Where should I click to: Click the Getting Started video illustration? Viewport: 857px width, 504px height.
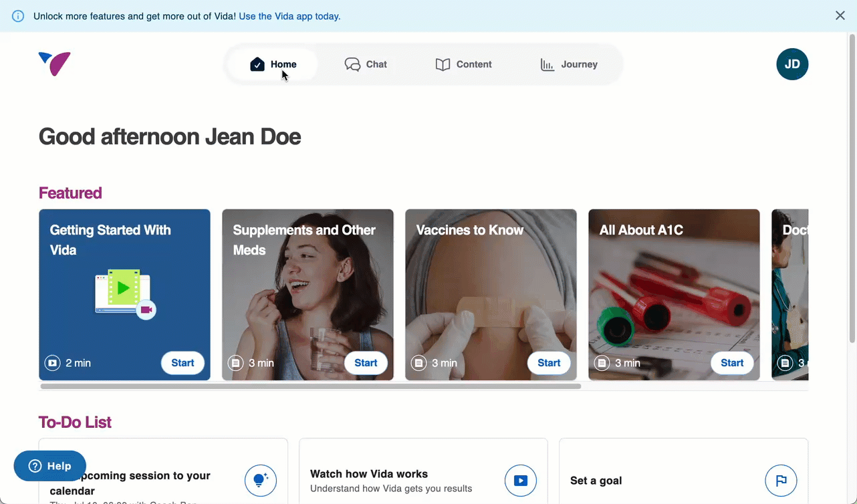pos(125,294)
